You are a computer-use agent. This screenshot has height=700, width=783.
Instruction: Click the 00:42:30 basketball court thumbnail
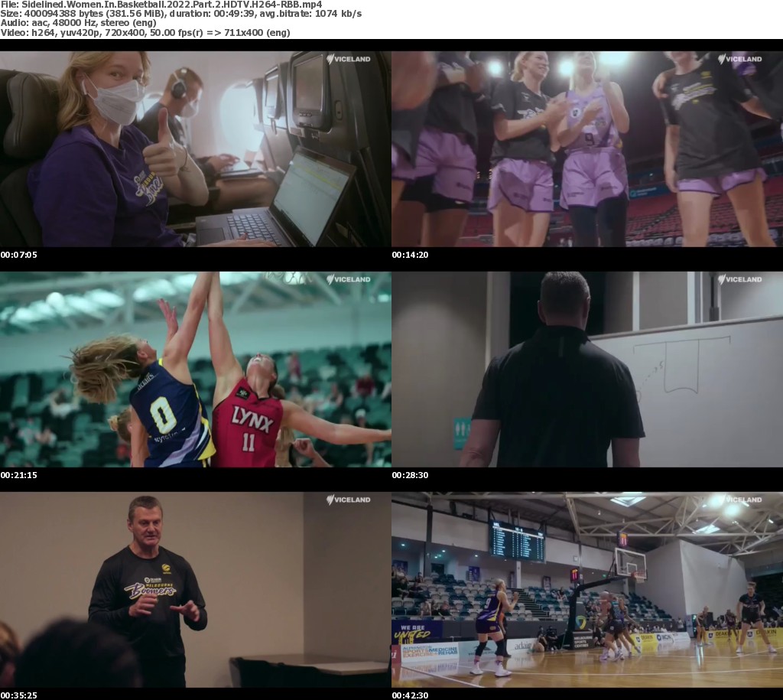pyautogui.click(x=586, y=590)
